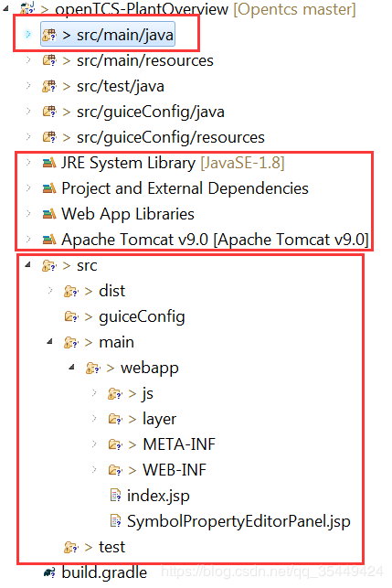Click the build.gradle file icon
The image size is (392, 588).
(x=49, y=572)
